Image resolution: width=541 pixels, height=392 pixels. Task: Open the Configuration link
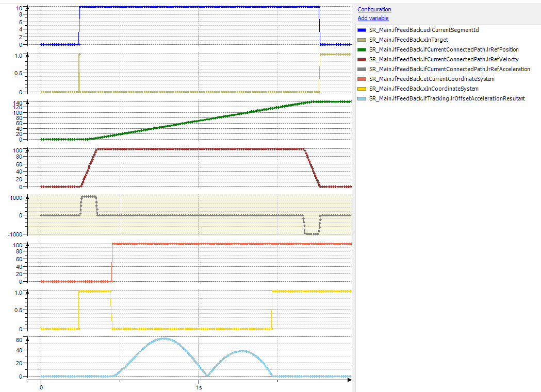point(374,9)
